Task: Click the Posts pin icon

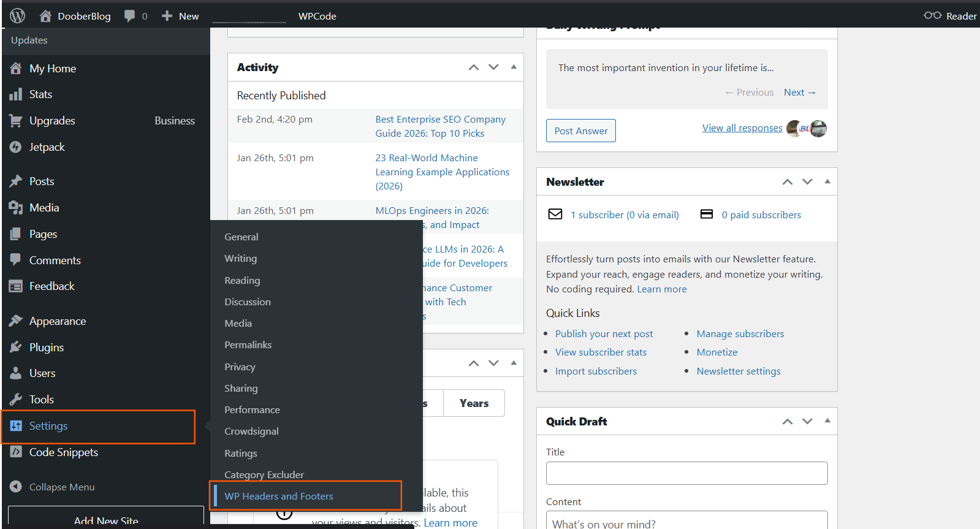Action: [16, 181]
